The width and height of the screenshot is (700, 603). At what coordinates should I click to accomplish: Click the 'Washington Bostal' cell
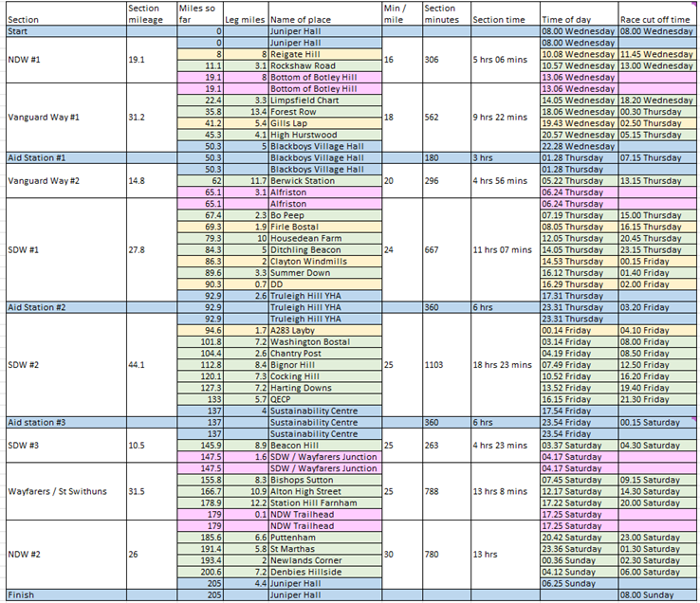(x=325, y=342)
